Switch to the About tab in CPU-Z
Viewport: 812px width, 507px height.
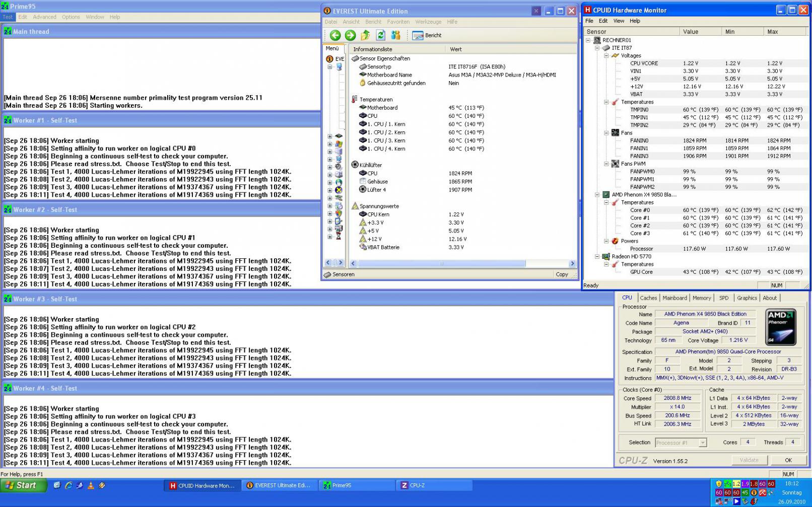click(x=770, y=298)
